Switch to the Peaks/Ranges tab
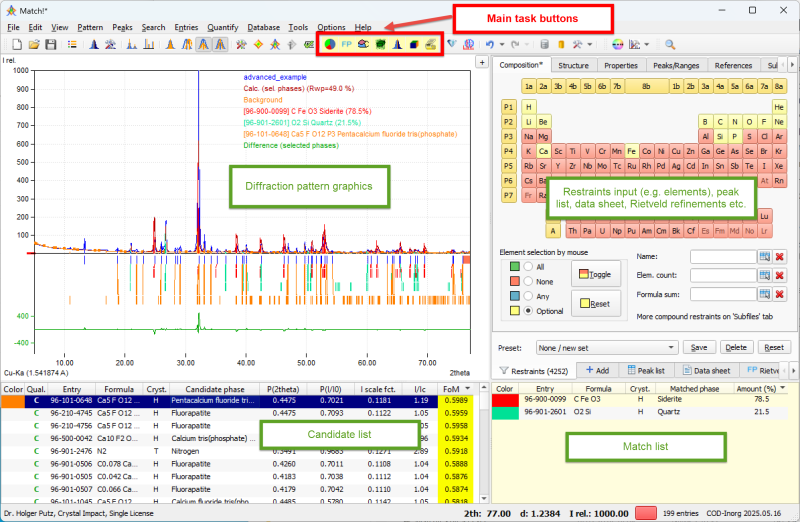This screenshot has height=522, width=800. (678, 65)
